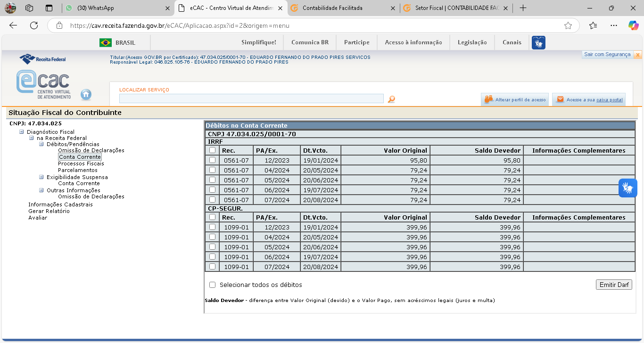
Task: Open the Legislação menu item
Action: click(x=472, y=42)
